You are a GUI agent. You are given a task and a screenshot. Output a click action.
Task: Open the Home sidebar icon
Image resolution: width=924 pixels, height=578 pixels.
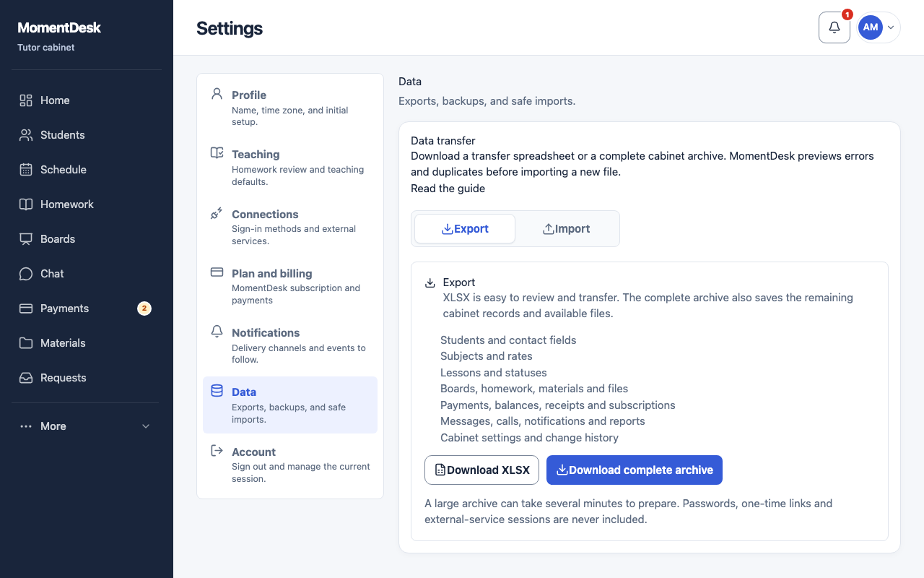(x=26, y=100)
